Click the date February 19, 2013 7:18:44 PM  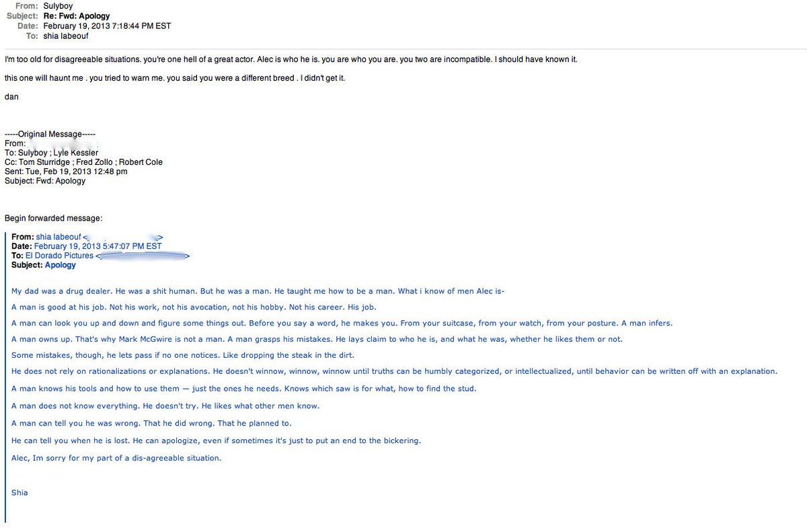point(107,26)
